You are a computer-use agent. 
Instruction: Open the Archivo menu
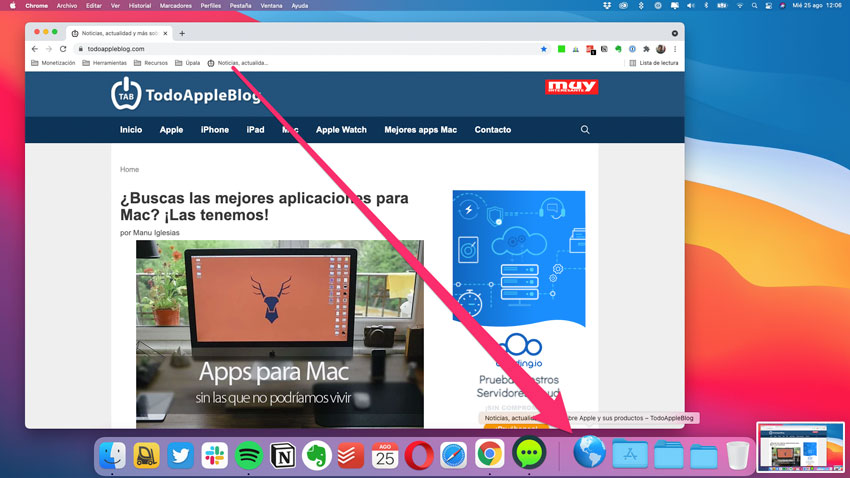(x=67, y=5)
